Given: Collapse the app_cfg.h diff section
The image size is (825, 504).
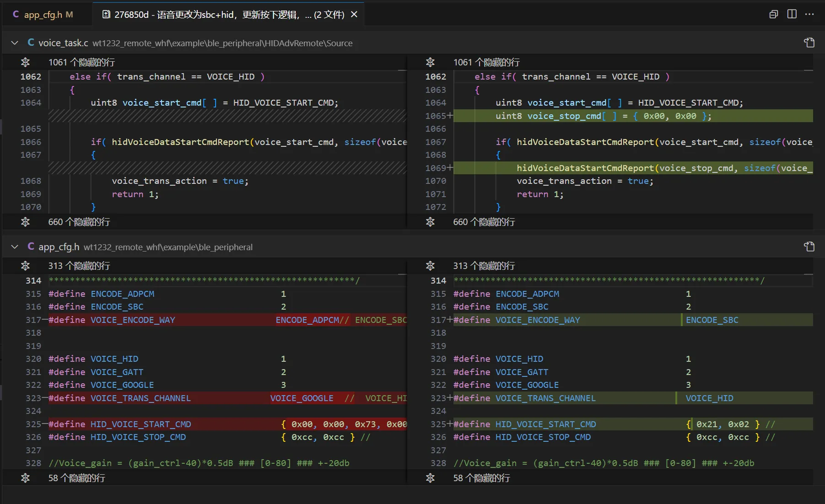Looking at the screenshot, I should 15,247.
